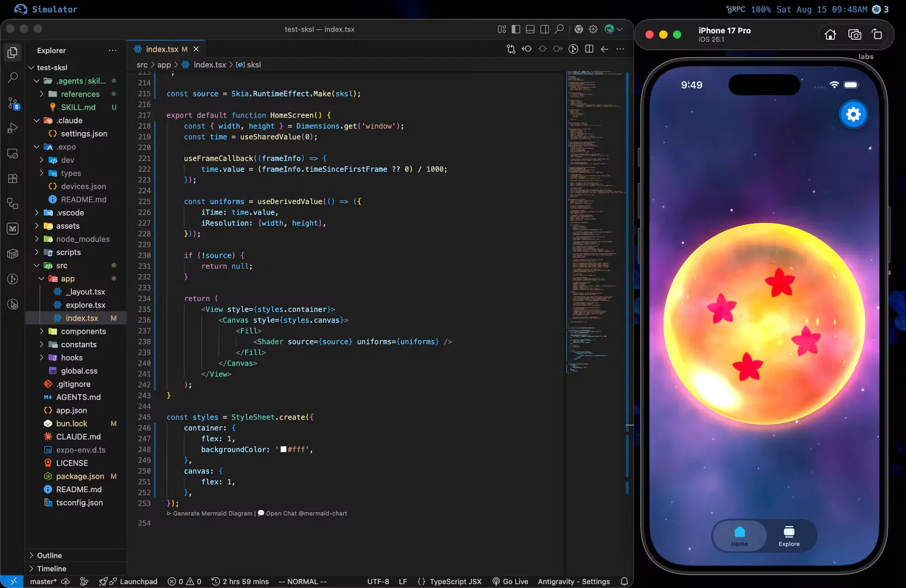Click the Explorer panel ellipsis menu

pos(113,51)
